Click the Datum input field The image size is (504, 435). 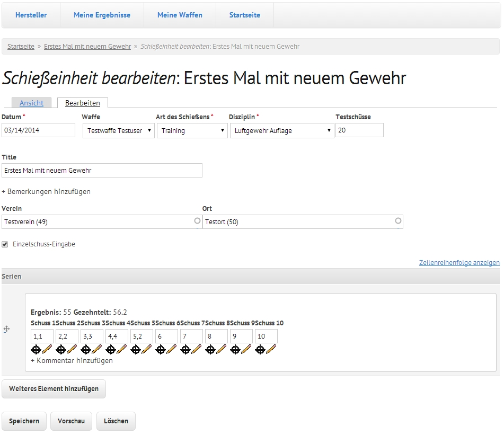tap(39, 130)
